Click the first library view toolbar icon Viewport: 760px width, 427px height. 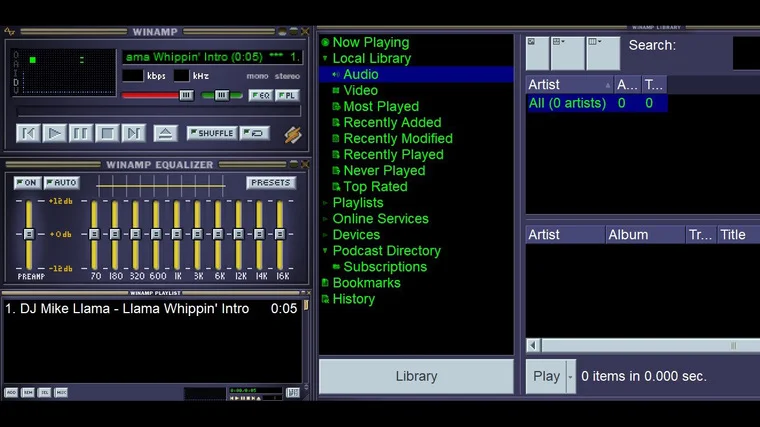[x=538, y=53]
